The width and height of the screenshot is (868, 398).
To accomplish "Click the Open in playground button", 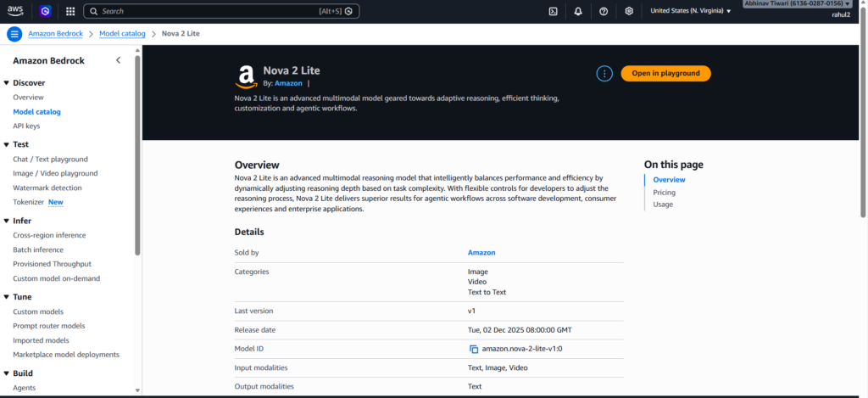I will 665,74.
